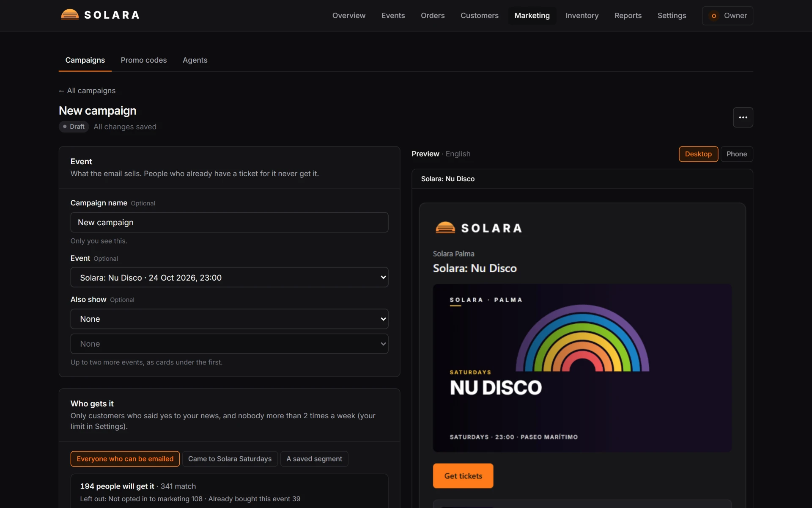Image resolution: width=812 pixels, height=508 pixels.
Task: Click the Solara sun logo in header
Action: click(x=70, y=15)
